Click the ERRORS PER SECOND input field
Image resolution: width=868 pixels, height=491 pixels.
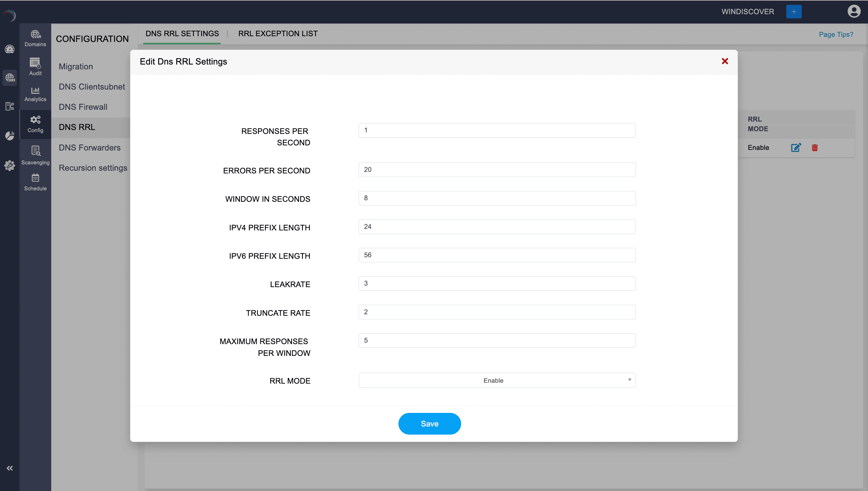tap(497, 169)
